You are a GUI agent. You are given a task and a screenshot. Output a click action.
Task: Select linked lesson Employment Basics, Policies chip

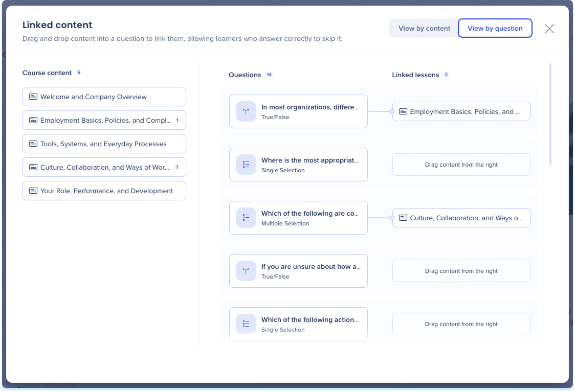pyautogui.click(x=461, y=111)
